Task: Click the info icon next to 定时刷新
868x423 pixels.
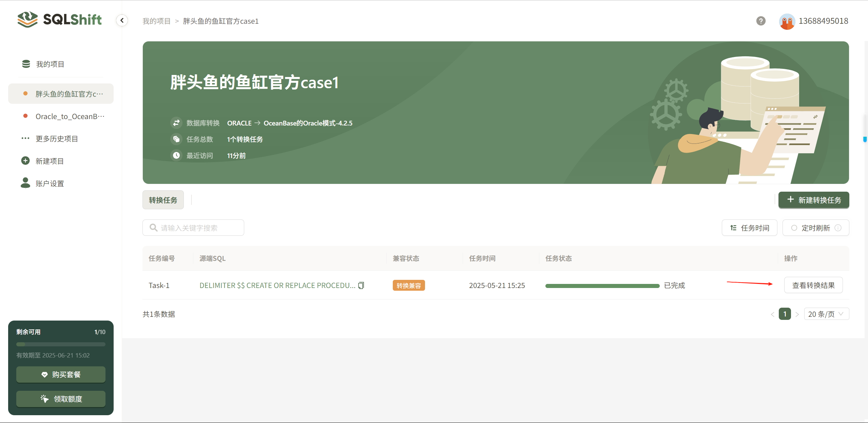Action: click(838, 228)
